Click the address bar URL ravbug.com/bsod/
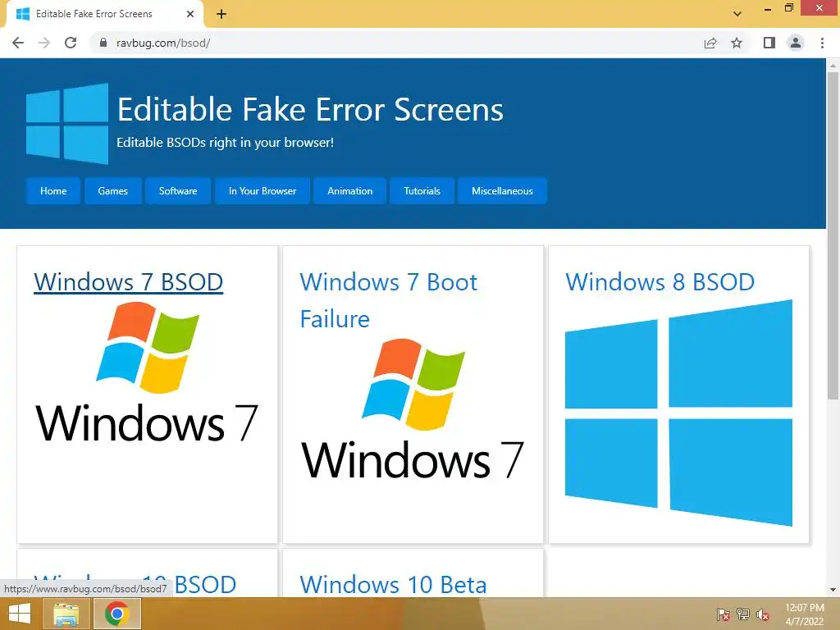Viewport: 840px width, 630px height. [163, 43]
